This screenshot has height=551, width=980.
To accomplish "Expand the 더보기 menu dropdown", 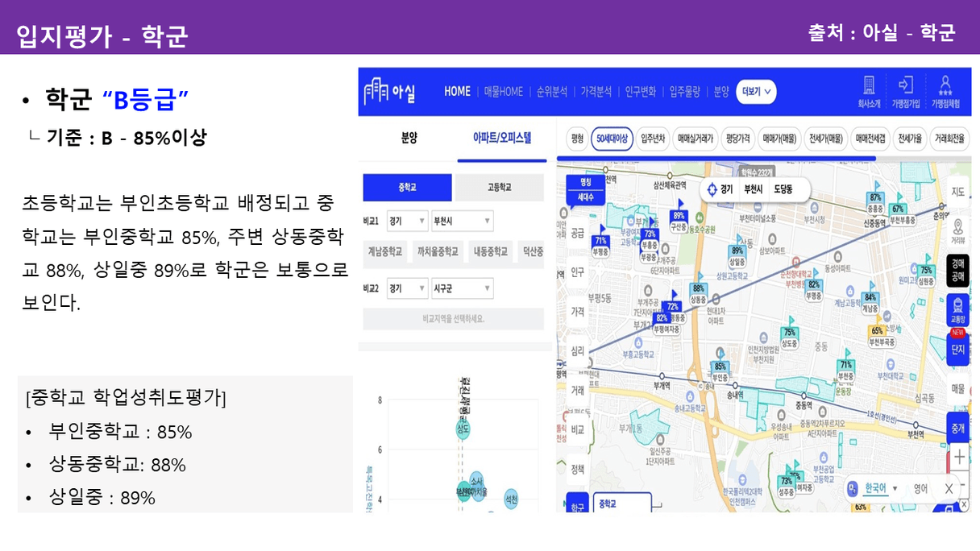I will point(757,92).
